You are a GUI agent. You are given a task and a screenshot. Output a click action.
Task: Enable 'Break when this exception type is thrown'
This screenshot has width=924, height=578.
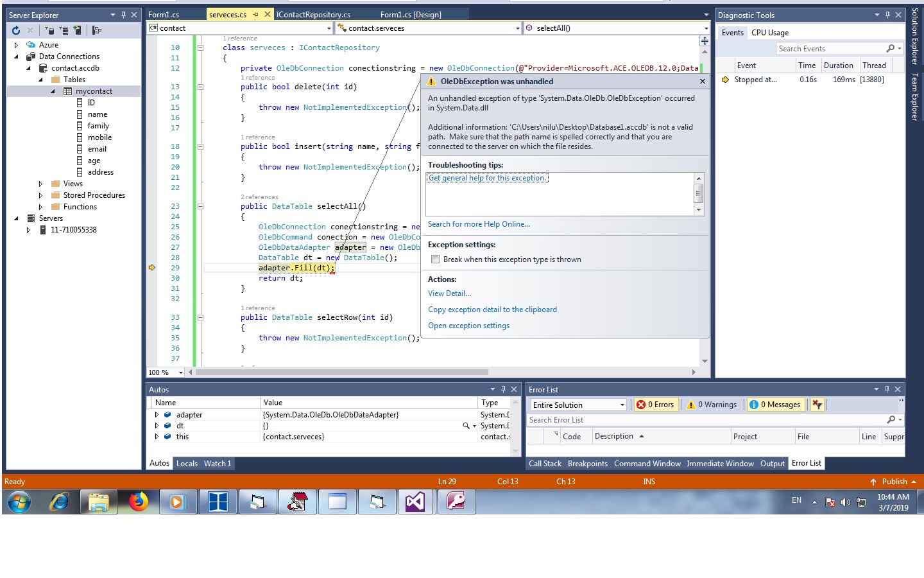point(436,259)
